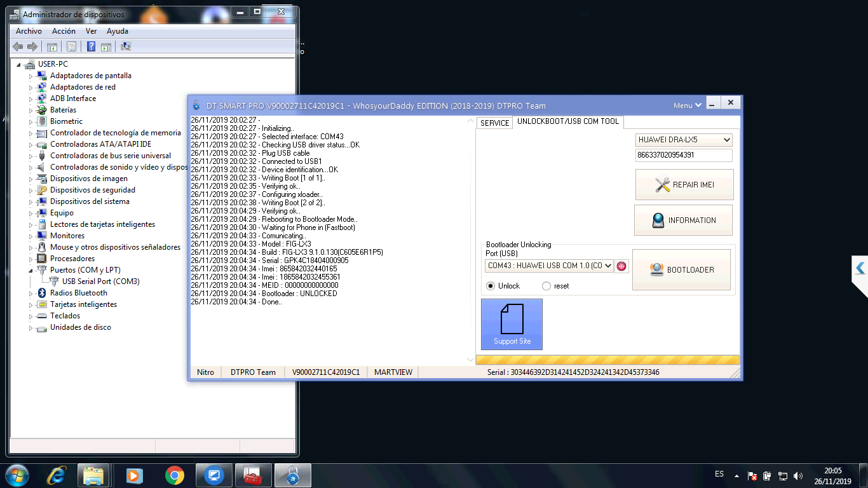Open the Support Site tile
This screenshot has width=868, height=488.
pyautogui.click(x=512, y=325)
